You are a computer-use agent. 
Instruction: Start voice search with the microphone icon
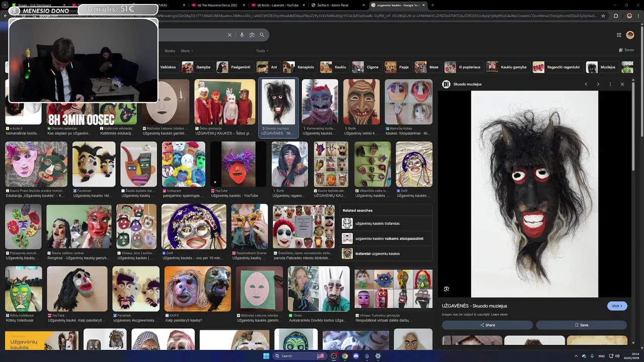click(242, 35)
